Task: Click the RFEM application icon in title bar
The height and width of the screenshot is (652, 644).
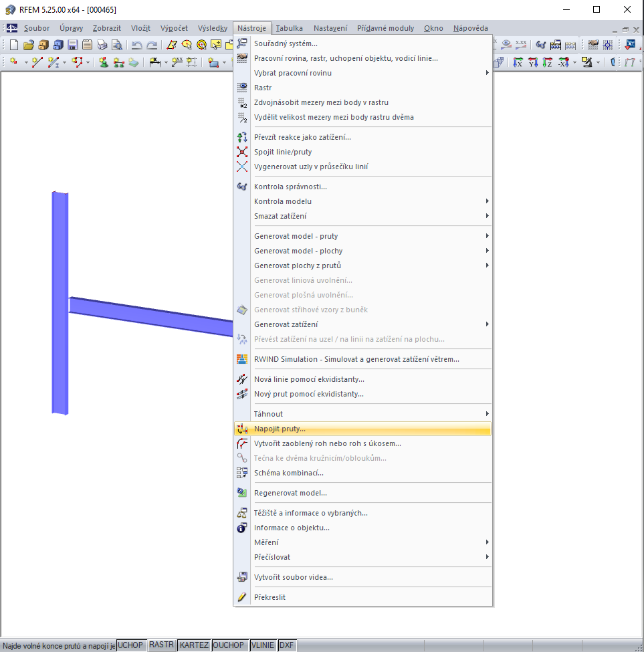Action: [11, 9]
